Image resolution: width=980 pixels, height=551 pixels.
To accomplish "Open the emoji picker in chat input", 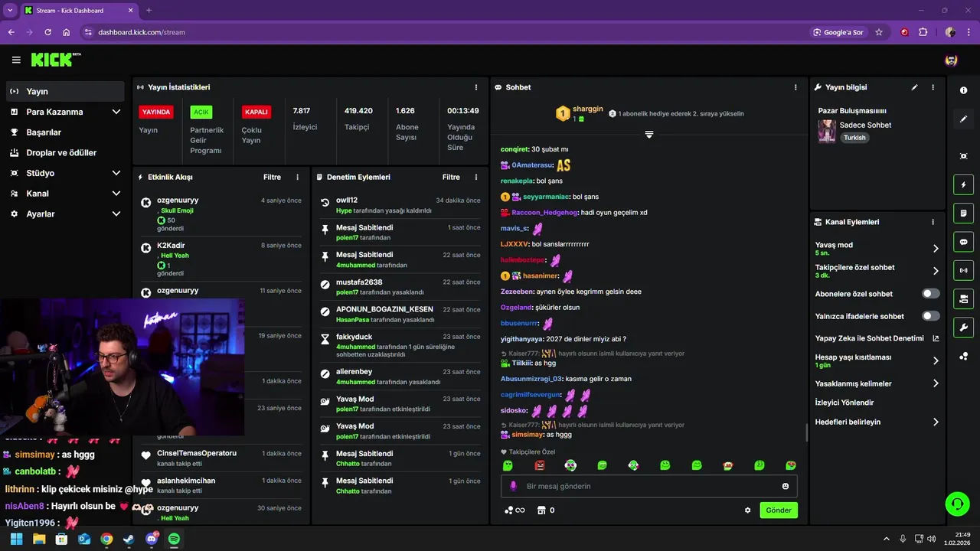I will 786,486.
